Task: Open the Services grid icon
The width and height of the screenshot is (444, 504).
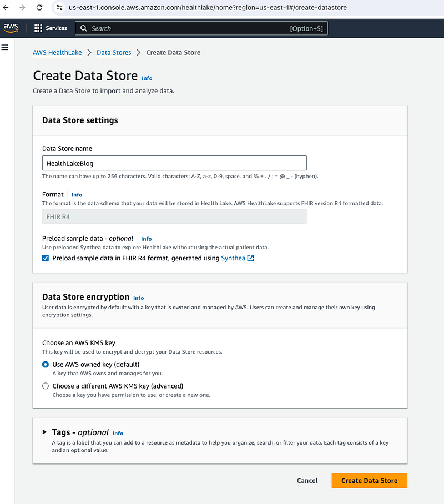Action: (x=38, y=28)
